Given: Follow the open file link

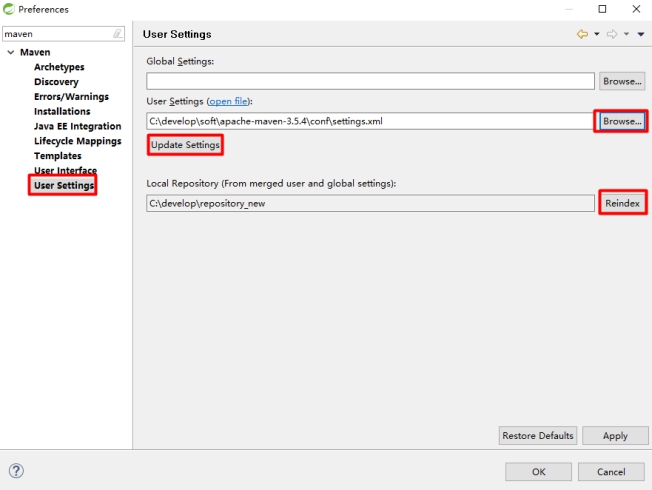Looking at the screenshot, I should (x=228, y=101).
